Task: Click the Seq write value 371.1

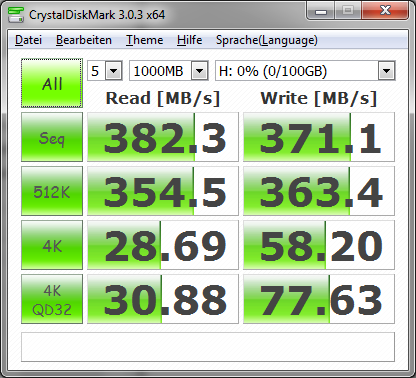Action: click(x=319, y=137)
